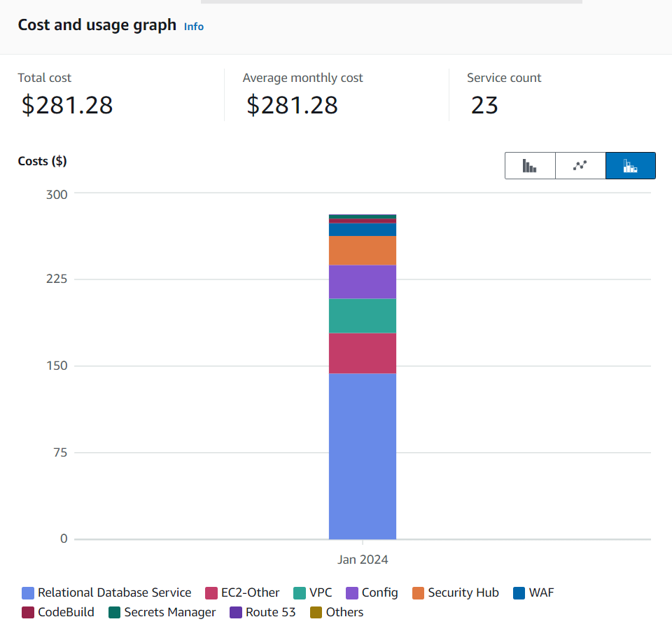Toggle the Config legend entry
Image resolution: width=672 pixels, height=638 pixels.
point(372,592)
